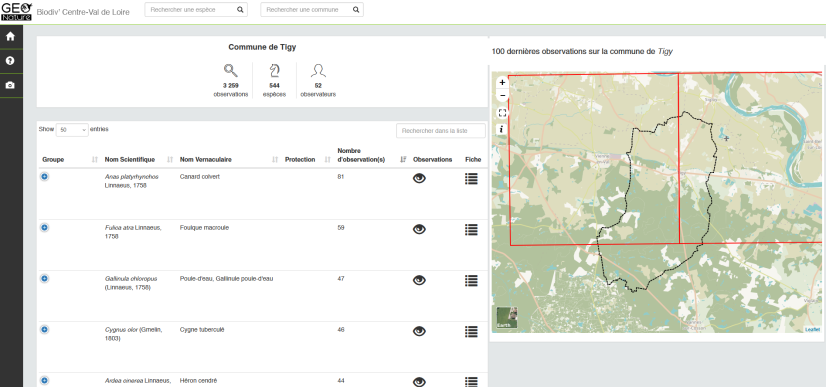Click the commune search magnifier icon
Image resolution: width=826 pixels, height=387 pixels.
coord(356,9)
